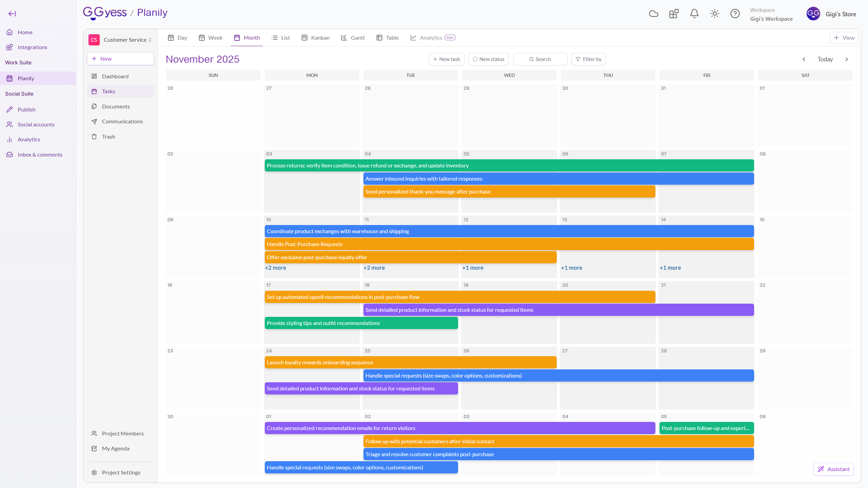This screenshot has width=868, height=488.
Task: Go to next month arrow
Action: [x=847, y=59]
